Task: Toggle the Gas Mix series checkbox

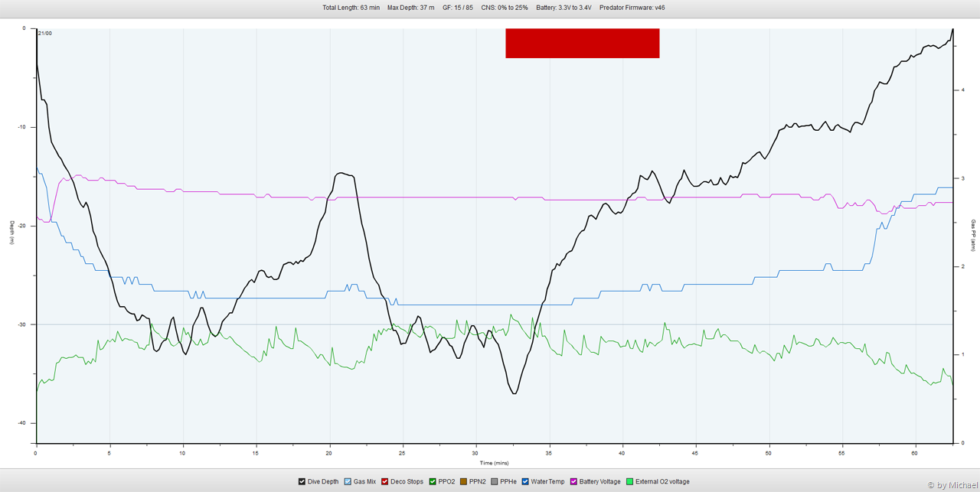Action: [348, 482]
